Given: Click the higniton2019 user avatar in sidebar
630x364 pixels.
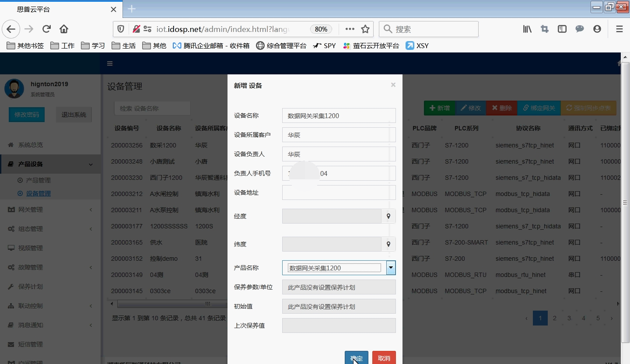Looking at the screenshot, I should pyautogui.click(x=14, y=88).
